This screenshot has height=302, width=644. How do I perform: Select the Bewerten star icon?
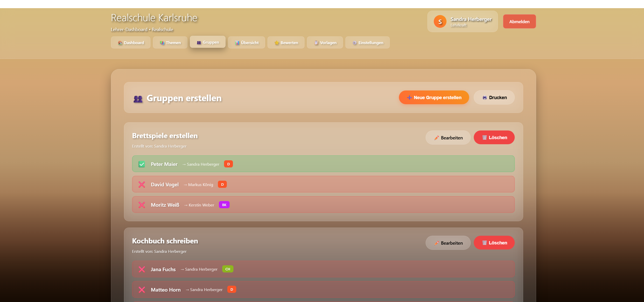[x=276, y=43]
